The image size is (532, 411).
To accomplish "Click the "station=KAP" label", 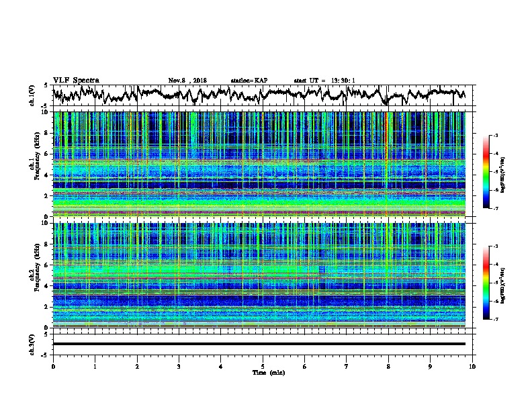I will click(249, 81).
